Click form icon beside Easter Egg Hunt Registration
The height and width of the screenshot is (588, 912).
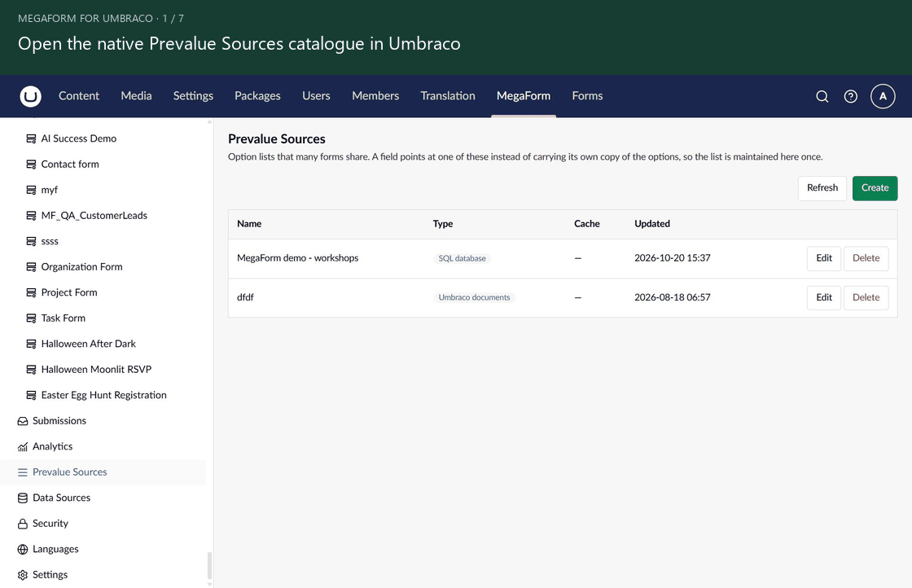(31, 395)
